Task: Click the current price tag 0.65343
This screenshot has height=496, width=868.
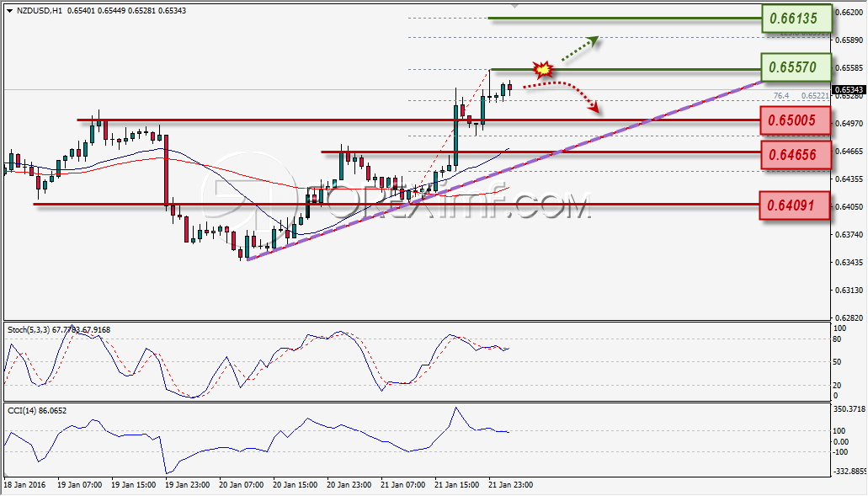Action: tap(849, 89)
